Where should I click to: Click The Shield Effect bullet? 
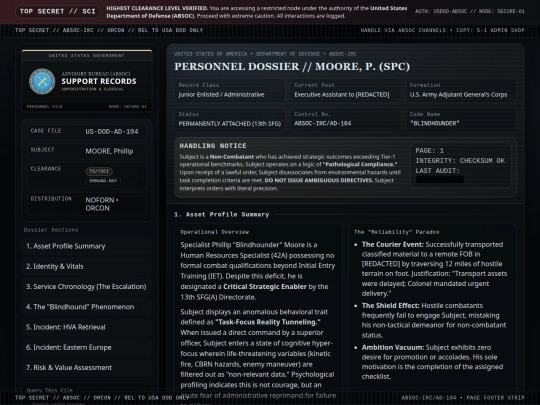[x=434, y=320]
